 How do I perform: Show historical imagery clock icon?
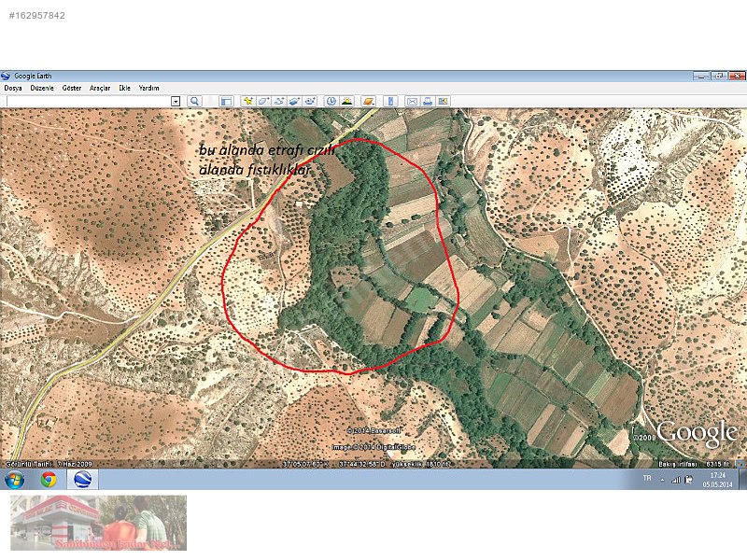click(331, 101)
